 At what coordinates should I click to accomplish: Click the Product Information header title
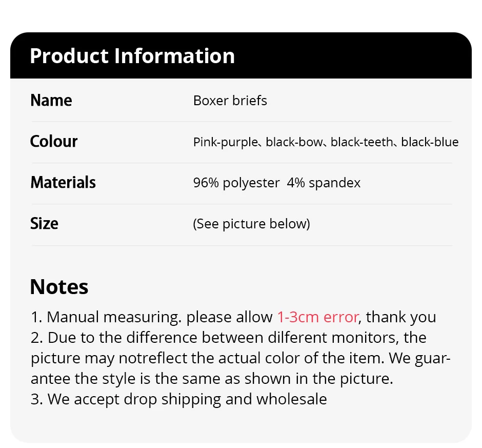(132, 56)
